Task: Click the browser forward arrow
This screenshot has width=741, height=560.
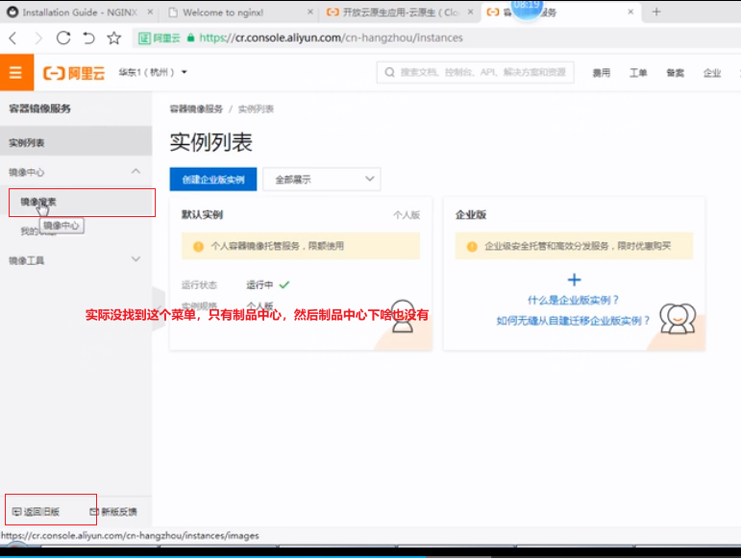Action: click(x=38, y=37)
